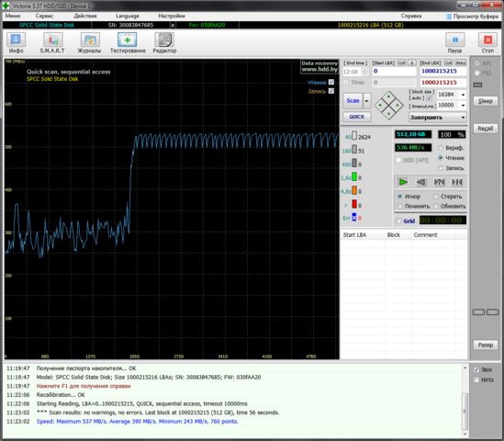
Task: Open the Сервис menu
Action: 44,16
